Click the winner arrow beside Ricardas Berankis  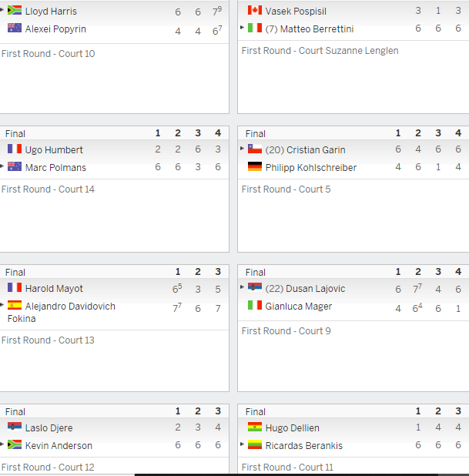[x=242, y=444]
